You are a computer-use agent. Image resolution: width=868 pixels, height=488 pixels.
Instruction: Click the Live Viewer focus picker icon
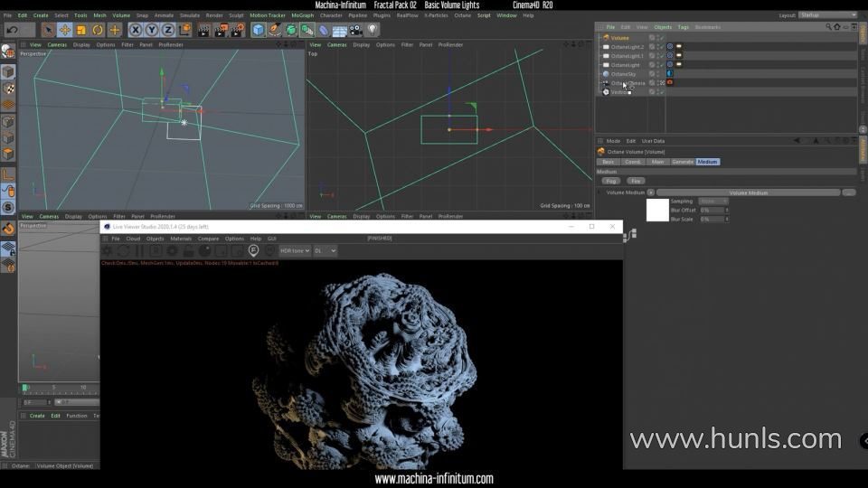coord(254,250)
